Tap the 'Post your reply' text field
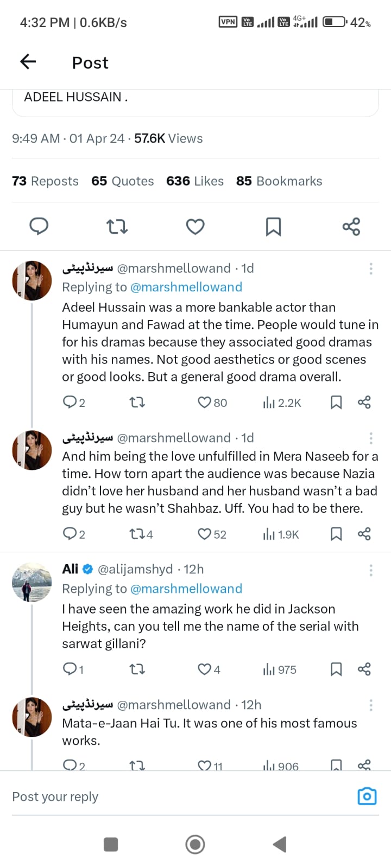 tap(163, 796)
